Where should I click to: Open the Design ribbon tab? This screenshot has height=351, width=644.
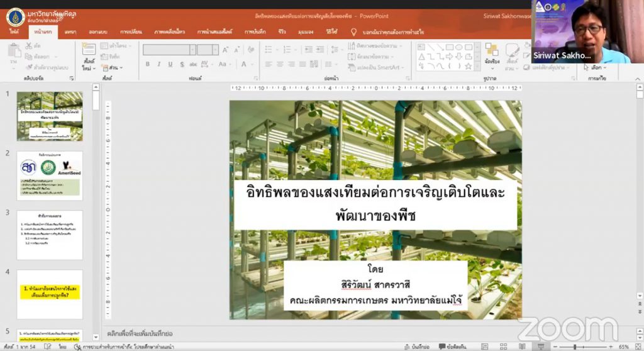tap(97, 31)
